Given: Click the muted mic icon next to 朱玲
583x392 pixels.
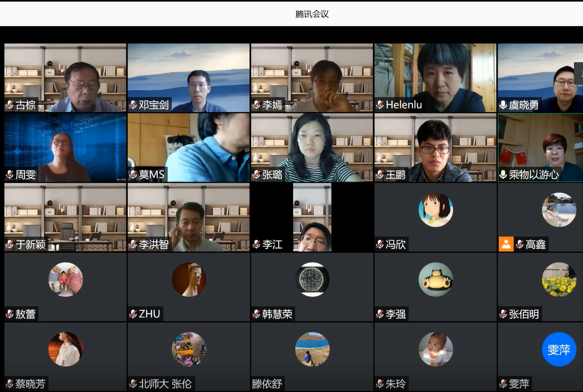Looking at the screenshot, I should 380,384.
